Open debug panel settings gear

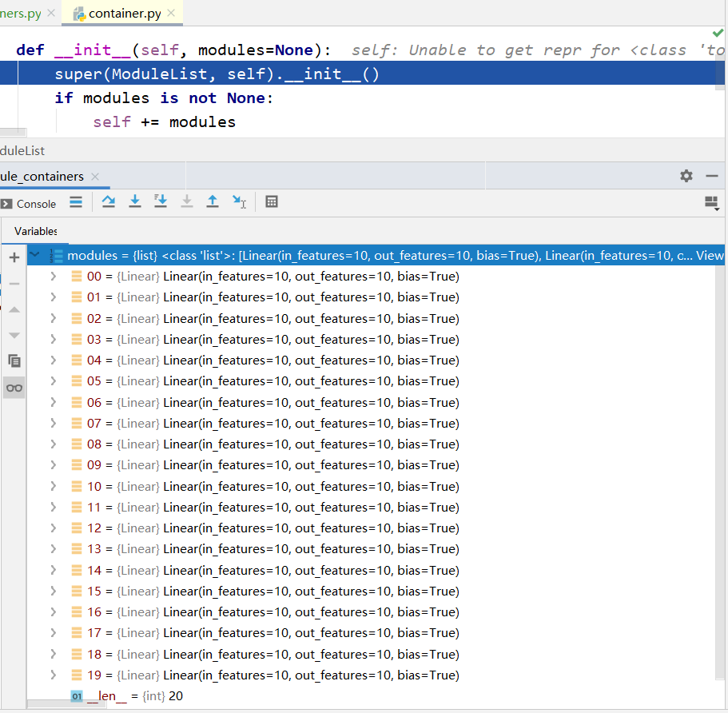point(686,176)
